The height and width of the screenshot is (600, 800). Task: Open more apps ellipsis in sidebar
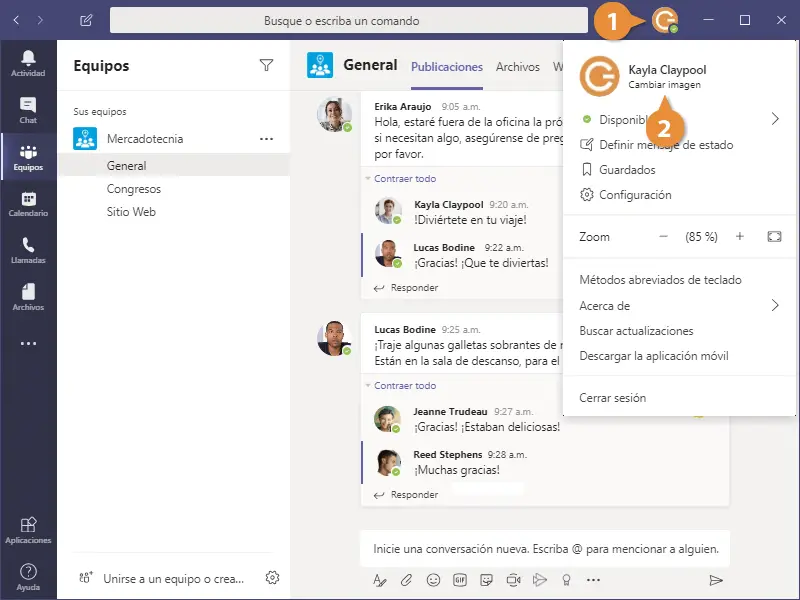[x=28, y=343]
